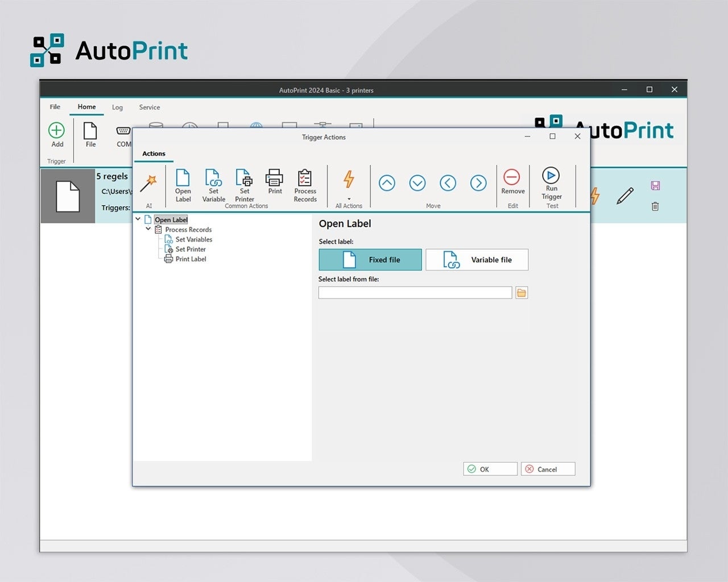Switch to the Variable file option
728x582 pixels.
tap(477, 260)
